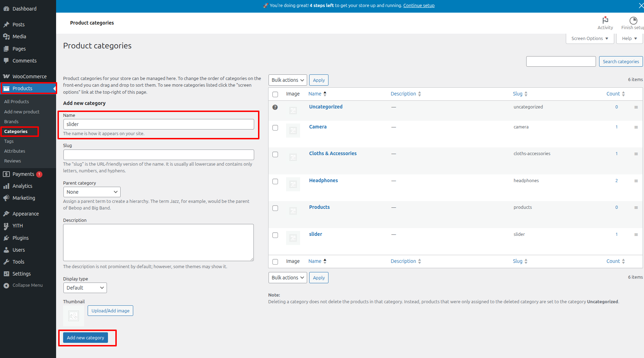Click the Marketing megaphone icon
Screen dimensions: 644x358
click(x=6, y=198)
